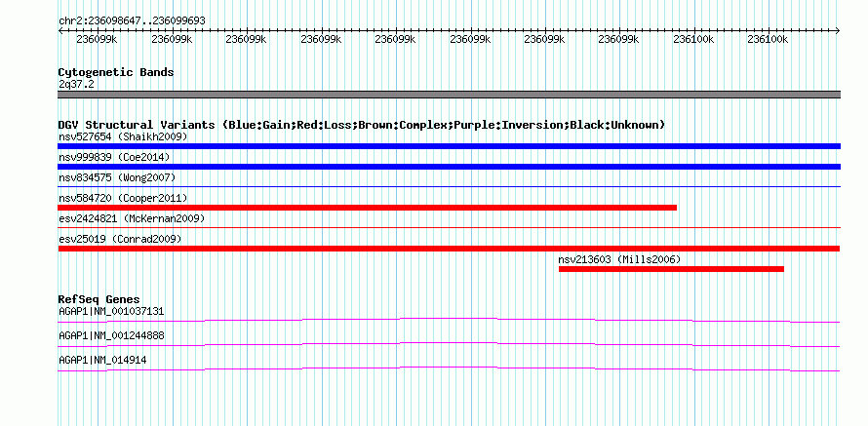Image resolution: width=868 pixels, height=426 pixels.
Task: Click the RefSeq Genes track title
Action: click(x=99, y=300)
